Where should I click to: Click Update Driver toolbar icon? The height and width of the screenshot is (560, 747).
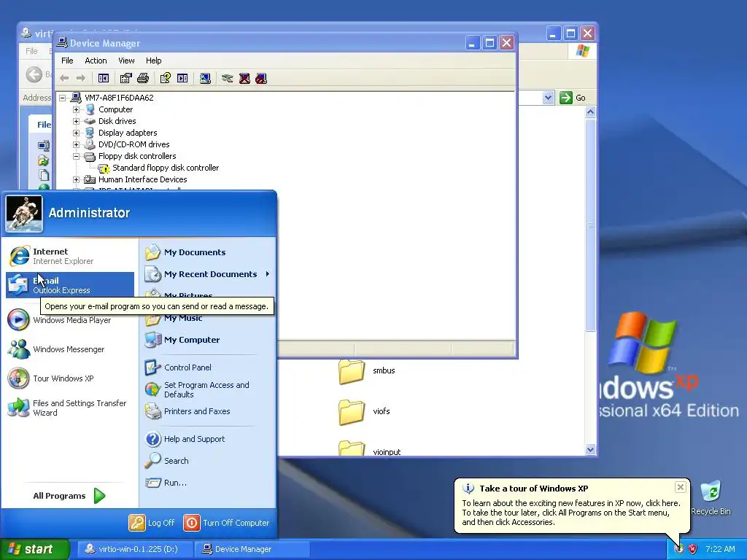[228, 78]
